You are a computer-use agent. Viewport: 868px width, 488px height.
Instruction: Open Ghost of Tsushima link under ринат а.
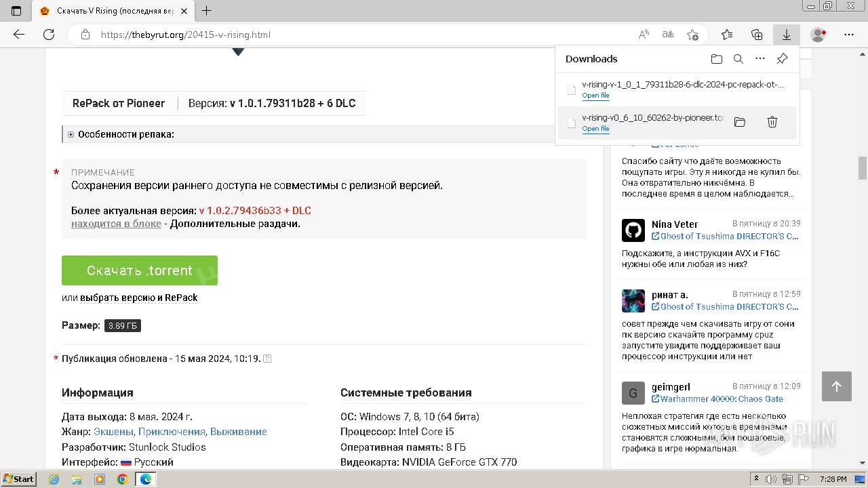(x=725, y=307)
